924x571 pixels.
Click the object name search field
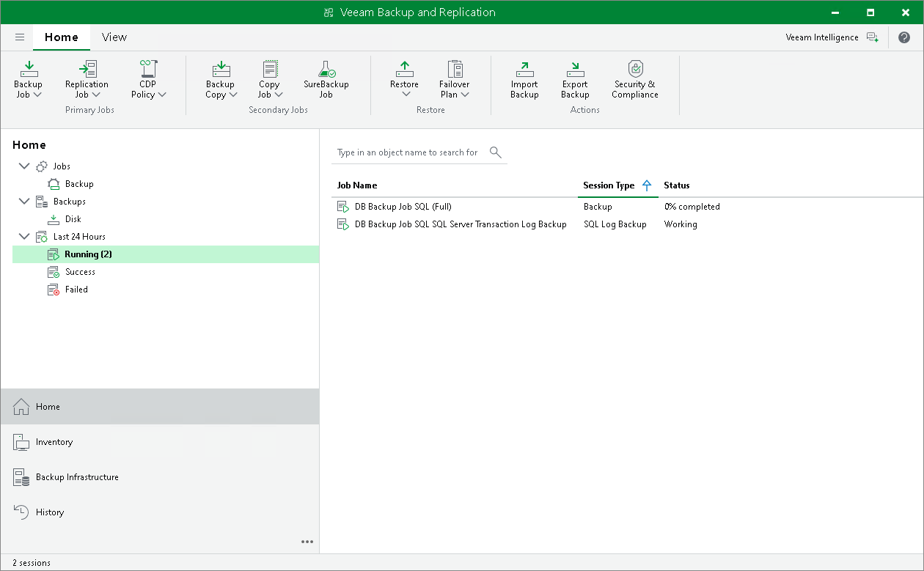pos(407,152)
